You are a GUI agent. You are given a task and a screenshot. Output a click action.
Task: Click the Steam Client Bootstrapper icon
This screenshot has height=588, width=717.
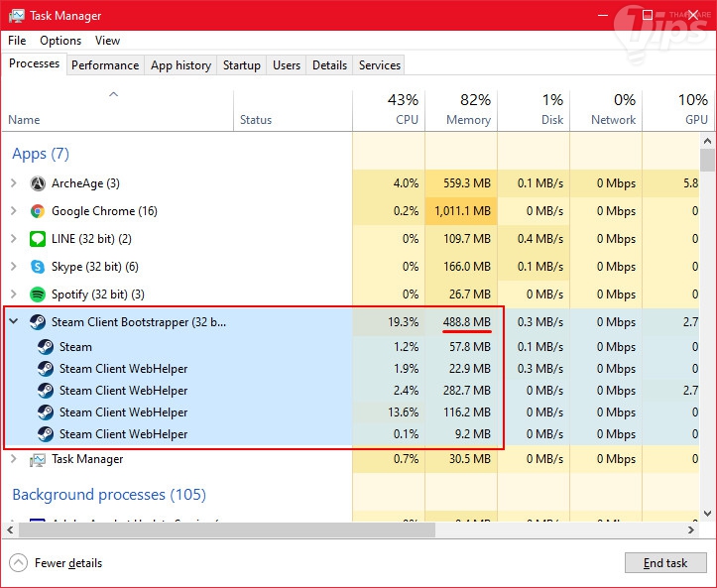(x=38, y=322)
